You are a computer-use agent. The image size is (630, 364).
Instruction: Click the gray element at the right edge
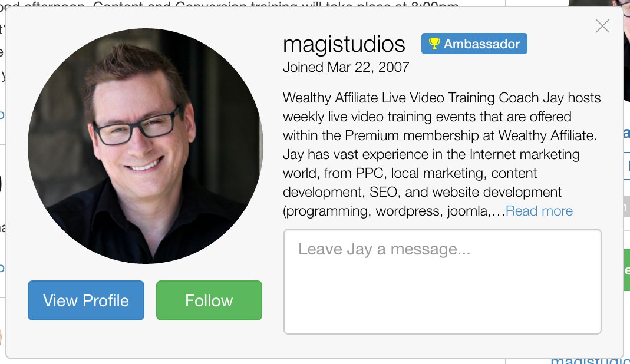click(x=627, y=206)
